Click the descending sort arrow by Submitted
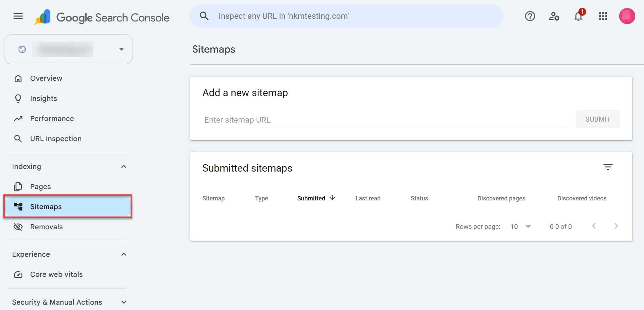This screenshot has width=644, height=310. tap(332, 198)
